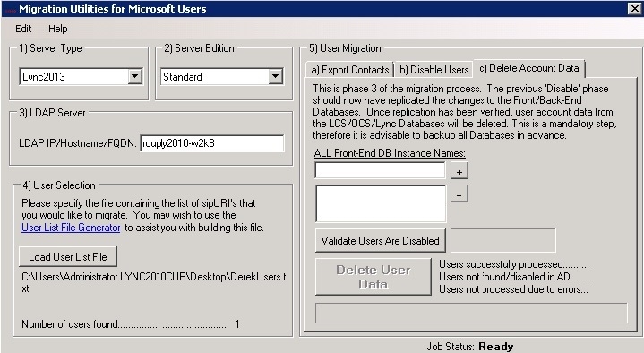Open the Help menu

[x=58, y=29]
